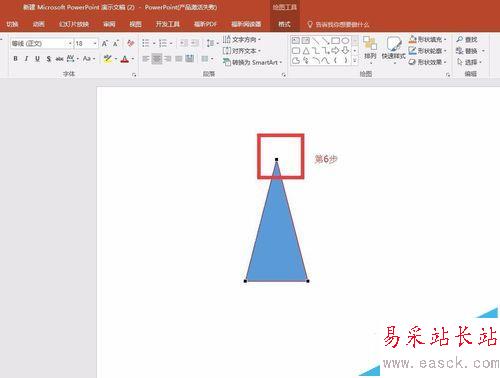Click the Find magnifier button

pos(467,39)
